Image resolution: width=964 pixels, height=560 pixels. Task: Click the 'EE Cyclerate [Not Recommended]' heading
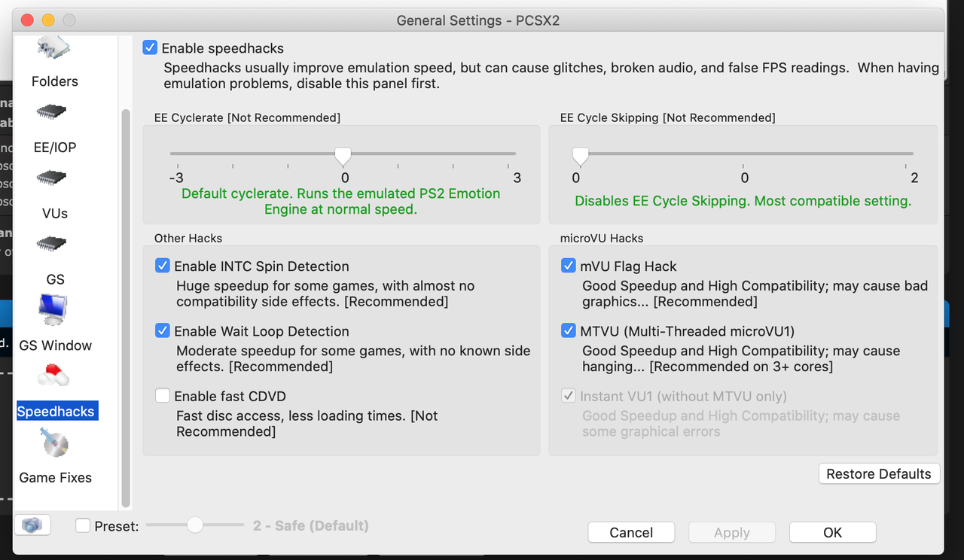(x=247, y=117)
